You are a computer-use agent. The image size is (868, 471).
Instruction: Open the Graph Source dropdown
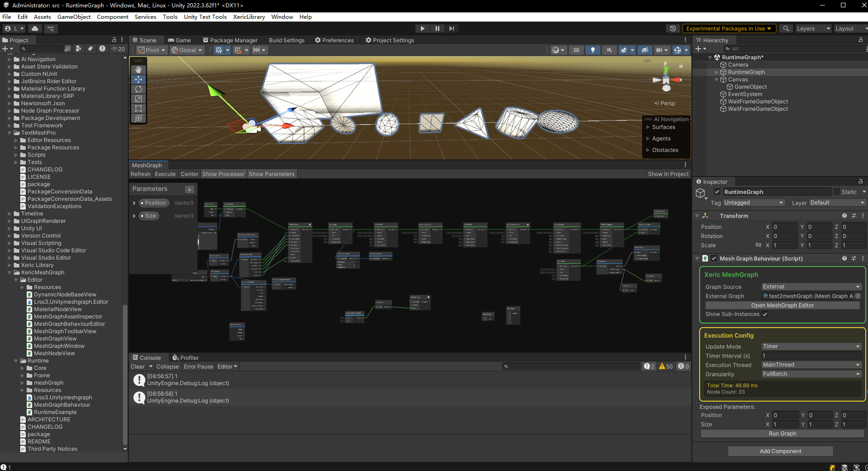point(811,287)
